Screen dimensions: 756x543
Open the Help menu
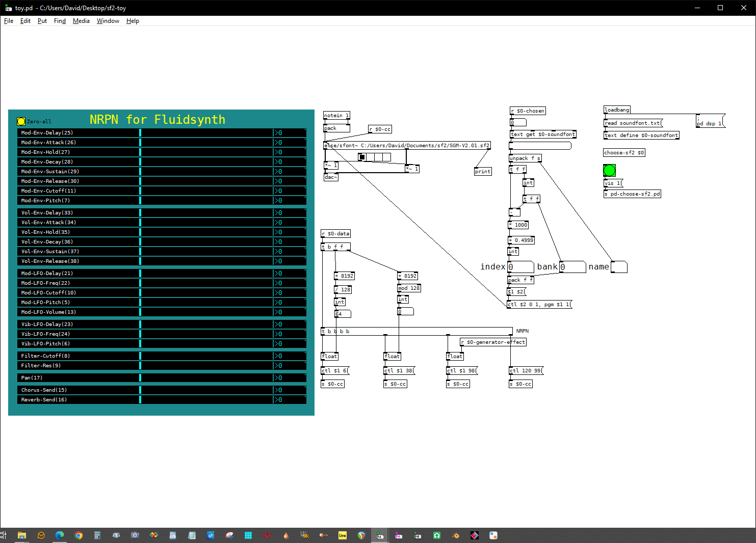tap(133, 21)
